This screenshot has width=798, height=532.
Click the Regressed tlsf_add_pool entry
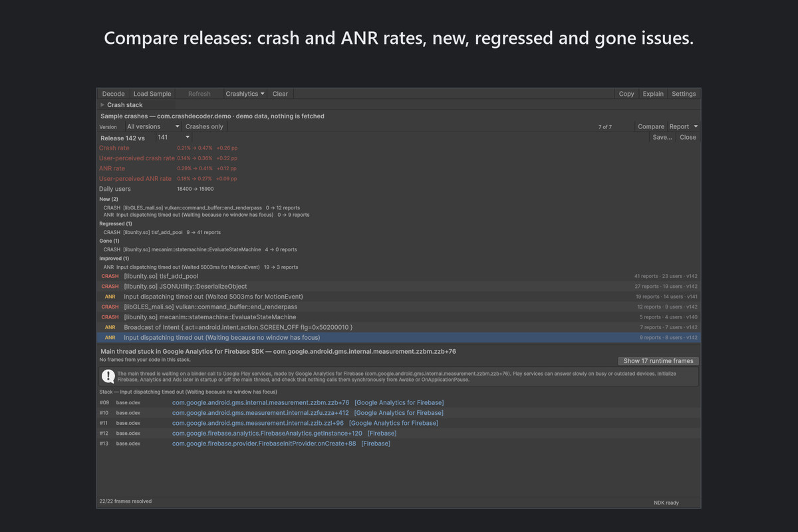click(162, 232)
